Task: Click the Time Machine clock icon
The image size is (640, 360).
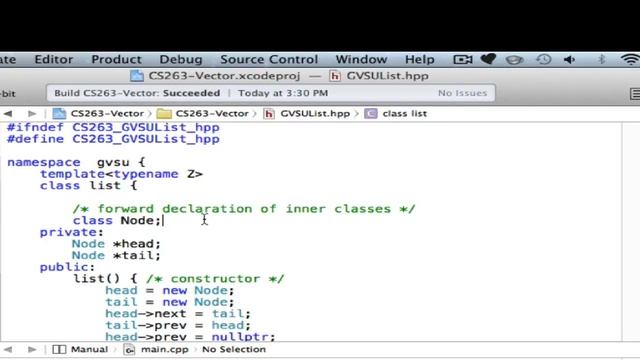Action: coord(543,60)
